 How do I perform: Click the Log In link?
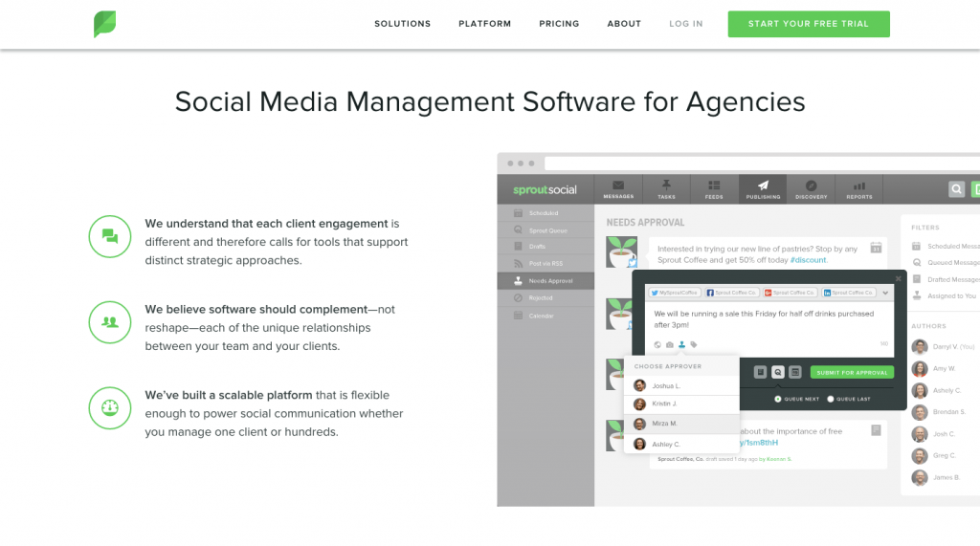point(685,24)
